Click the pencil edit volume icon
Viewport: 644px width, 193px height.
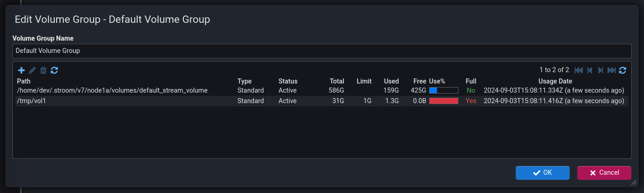pos(32,70)
